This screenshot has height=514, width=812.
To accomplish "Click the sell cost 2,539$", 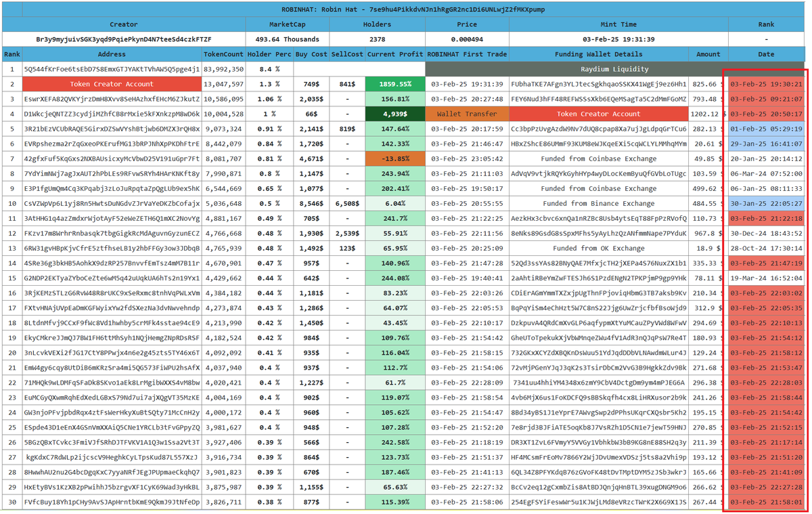I will (347, 233).
